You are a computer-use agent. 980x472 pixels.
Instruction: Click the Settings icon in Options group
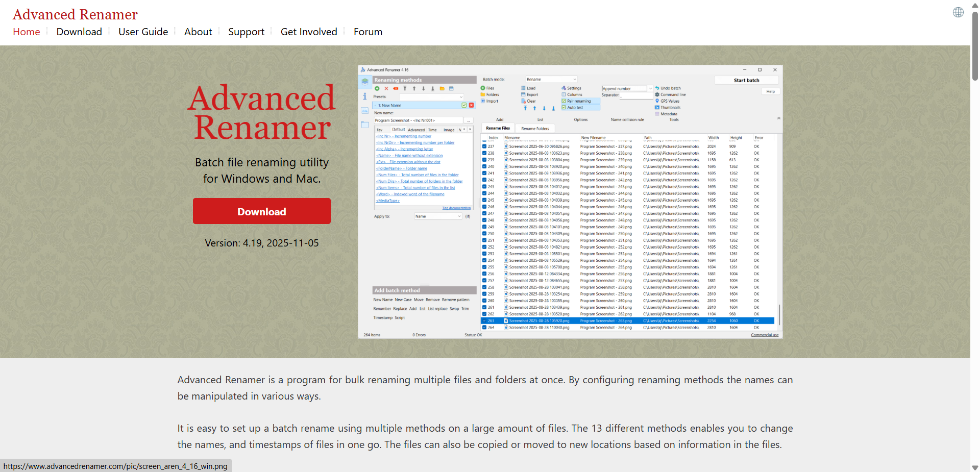(x=564, y=88)
